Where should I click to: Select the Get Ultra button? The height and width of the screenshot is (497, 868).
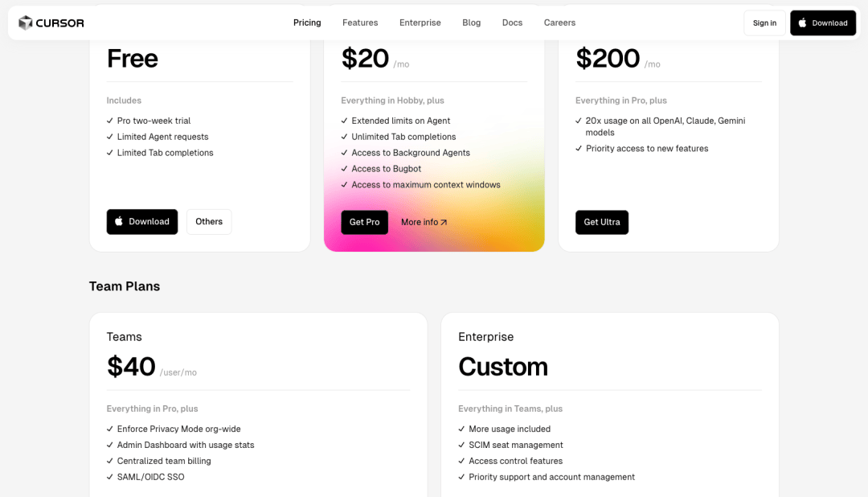(x=602, y=222)
